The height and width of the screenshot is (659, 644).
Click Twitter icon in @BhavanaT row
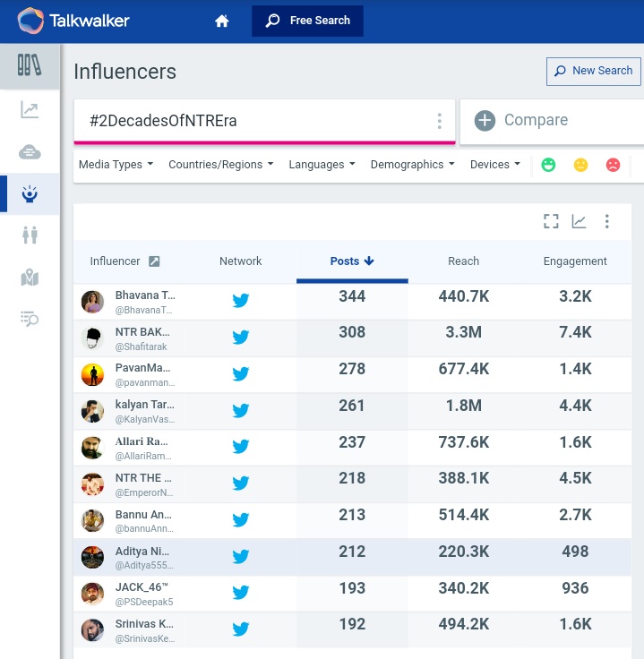pos(240,301)
